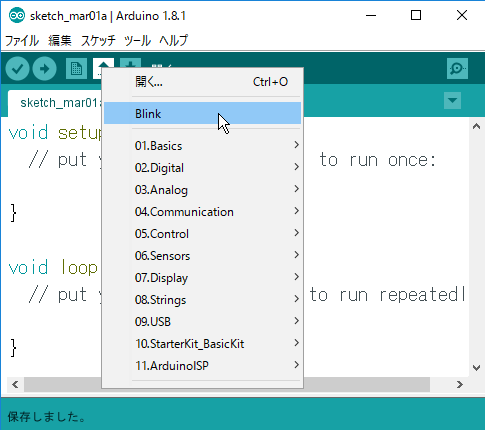The height and width of the screenshot is (430, 485).
Task: Click the horizontal scrollbar right arrow
Action: (x=460, y=385)
